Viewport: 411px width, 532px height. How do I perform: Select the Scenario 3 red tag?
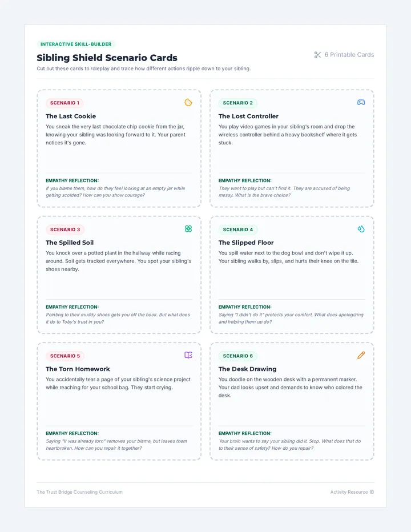(x=65, y=229)
